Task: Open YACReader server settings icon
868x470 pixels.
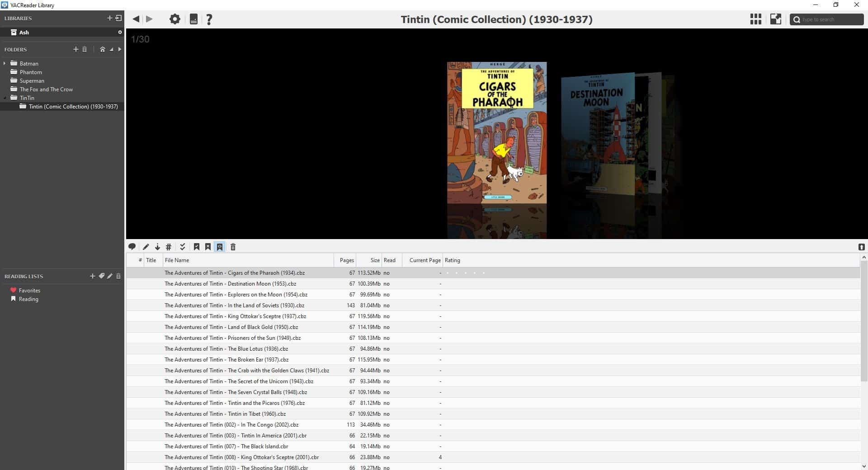Action: pyautogui.click(x=193, y=19)
